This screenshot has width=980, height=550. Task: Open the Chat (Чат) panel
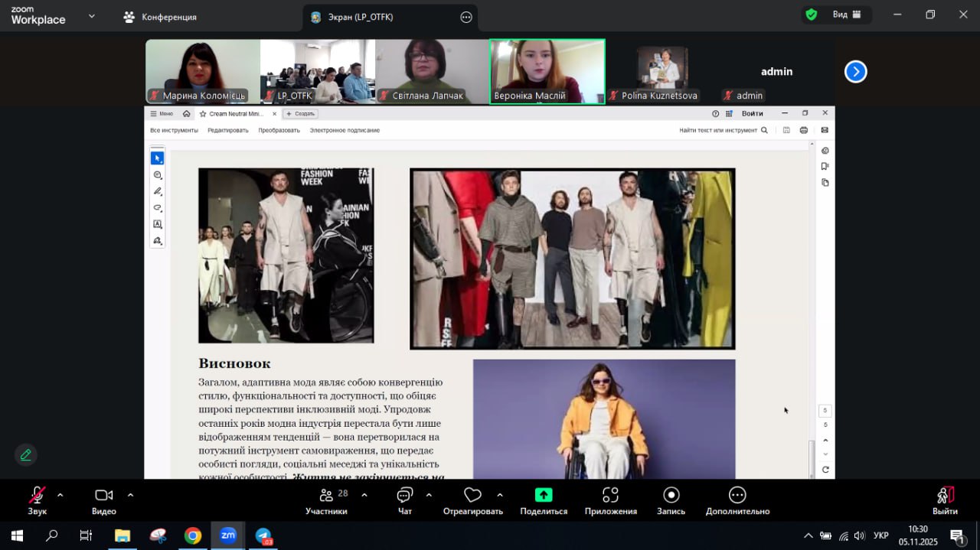tap(405, 501)
